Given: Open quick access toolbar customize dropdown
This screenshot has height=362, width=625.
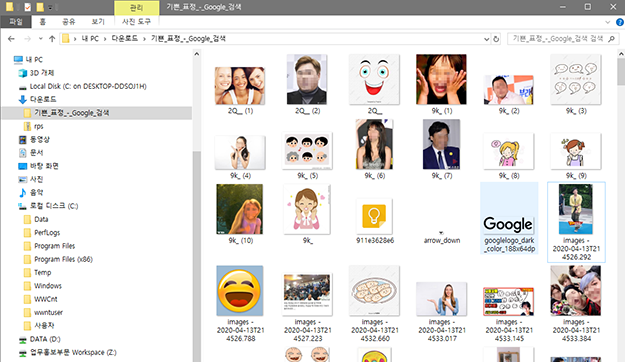Looking at the screenshot, I should point(50,7).
